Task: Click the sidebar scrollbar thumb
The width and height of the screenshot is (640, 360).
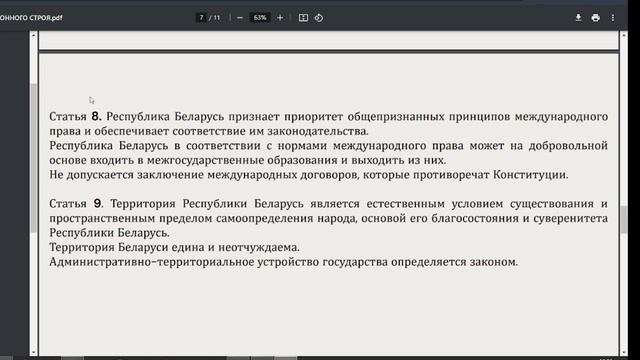Action: coord(33,158)
